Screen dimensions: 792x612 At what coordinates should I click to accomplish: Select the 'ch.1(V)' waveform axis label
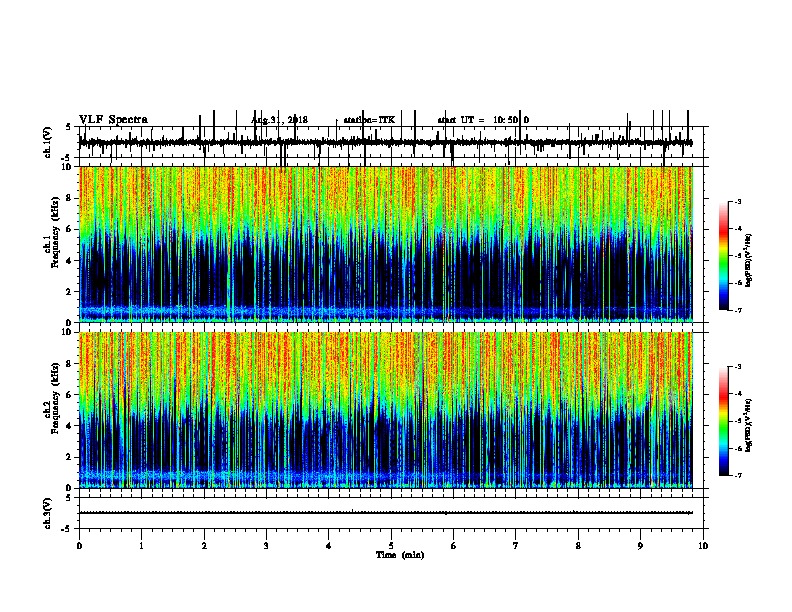pos(48,142)
